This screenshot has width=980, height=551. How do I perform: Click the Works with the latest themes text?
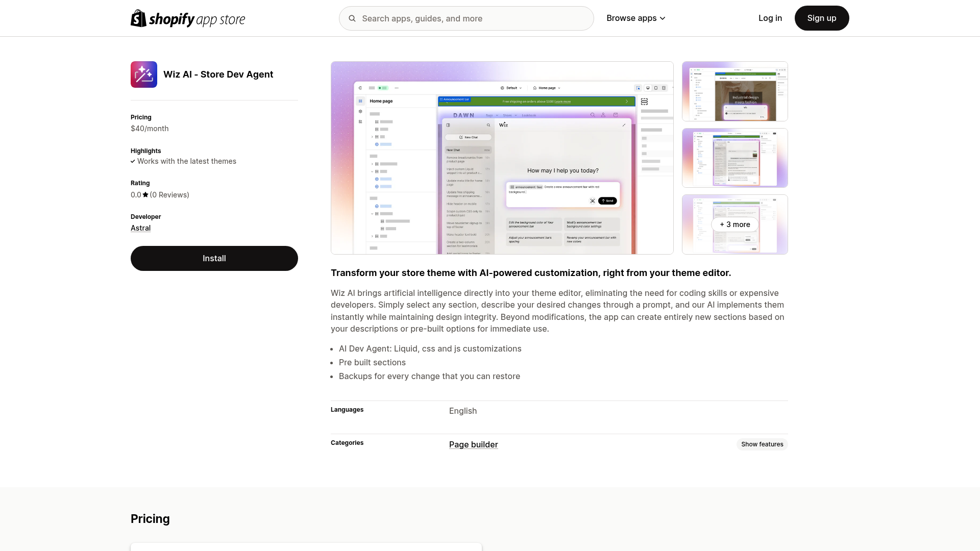pos(187,161)
